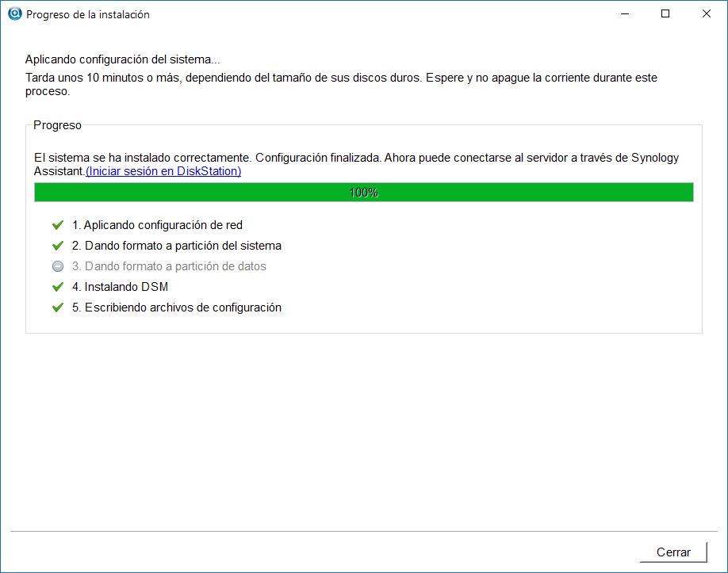The height and width of the screenshot is (573, 728).
Task: Click checkmark beside Instalando DSM
Action: click(x=58, y=287)
